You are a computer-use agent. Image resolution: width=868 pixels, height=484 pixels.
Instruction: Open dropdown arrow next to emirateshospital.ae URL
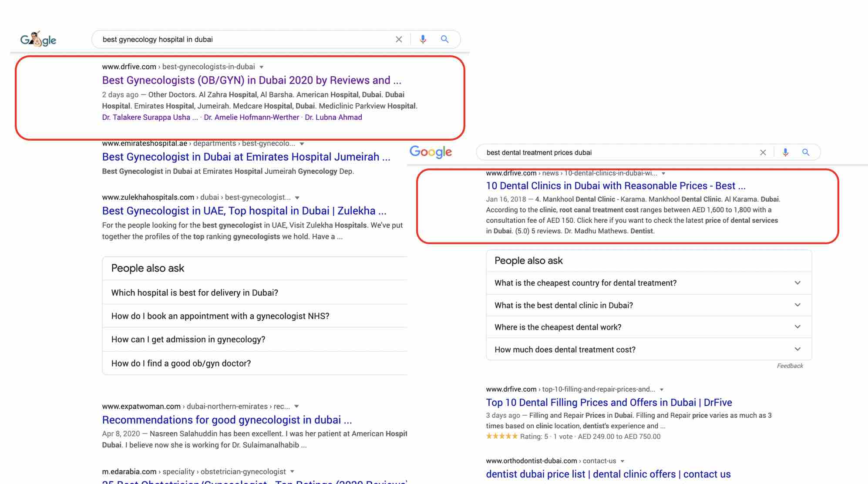tap(302, 144)
